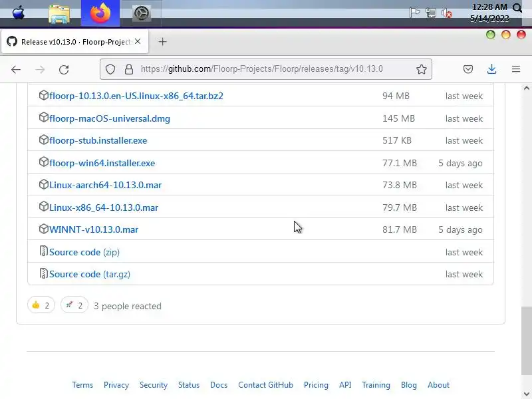Click '5 days ago' on the floorp-win64 row
This screenshot has width=532, height=399.
[x=460, y=163]
